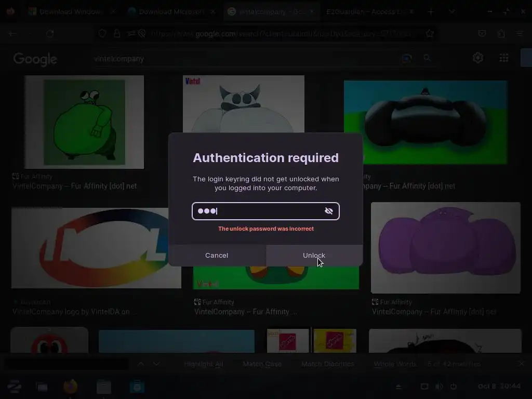Expand the list all tabs chevron
Viewport: 532px width, 399px height.
451,12
